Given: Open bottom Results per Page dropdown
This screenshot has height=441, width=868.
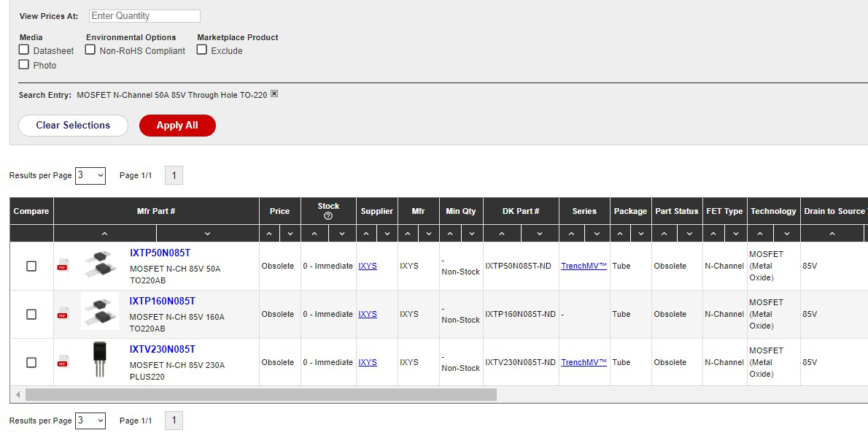Looking at the screenshot, I should pos(90,421).
